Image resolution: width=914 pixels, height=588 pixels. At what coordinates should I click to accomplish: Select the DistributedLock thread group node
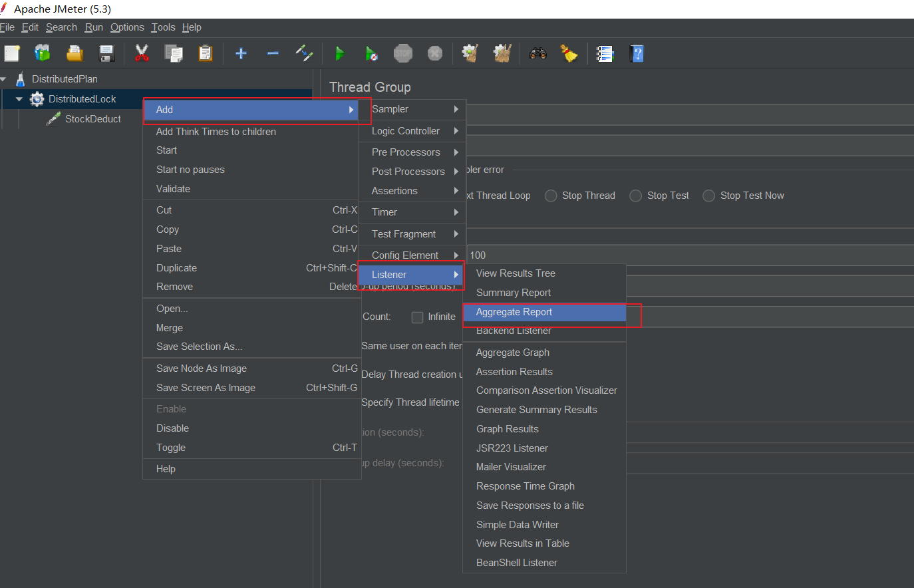pos(82,99)
